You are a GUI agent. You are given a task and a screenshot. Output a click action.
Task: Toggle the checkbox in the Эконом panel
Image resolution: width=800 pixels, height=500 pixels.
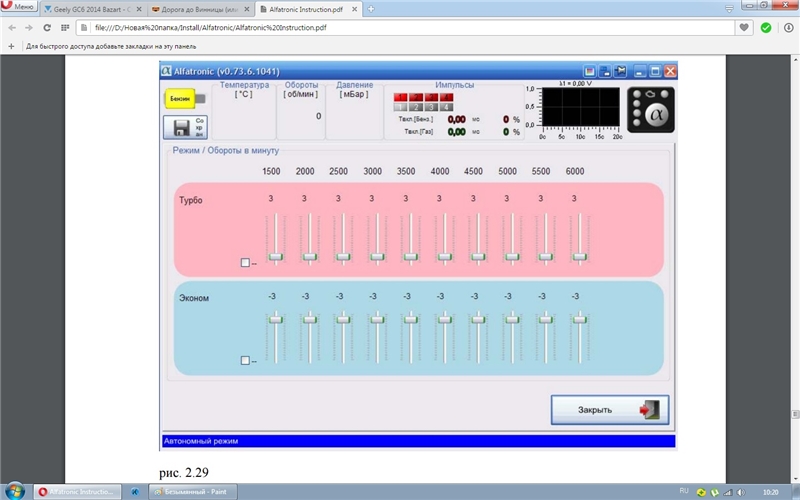[246, 360]
